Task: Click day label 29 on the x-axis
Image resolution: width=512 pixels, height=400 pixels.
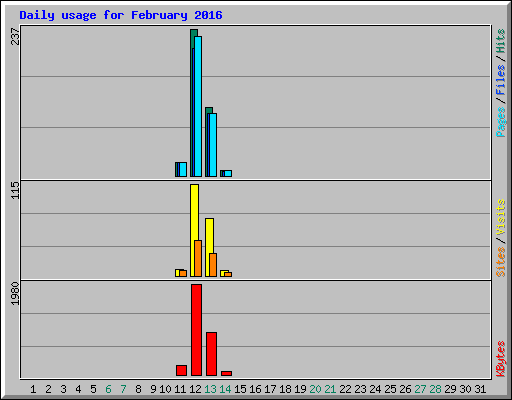Action: point(450,389)
